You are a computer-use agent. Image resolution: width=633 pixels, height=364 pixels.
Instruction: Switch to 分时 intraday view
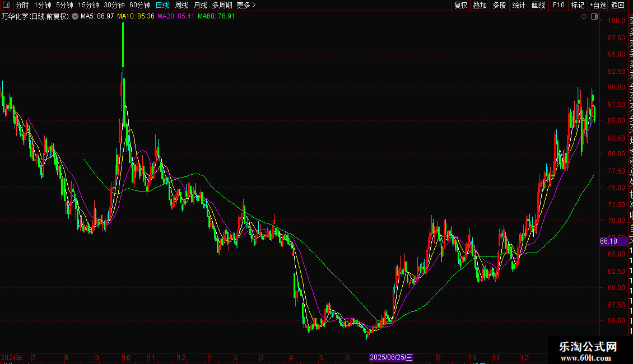tap(22, 5)
